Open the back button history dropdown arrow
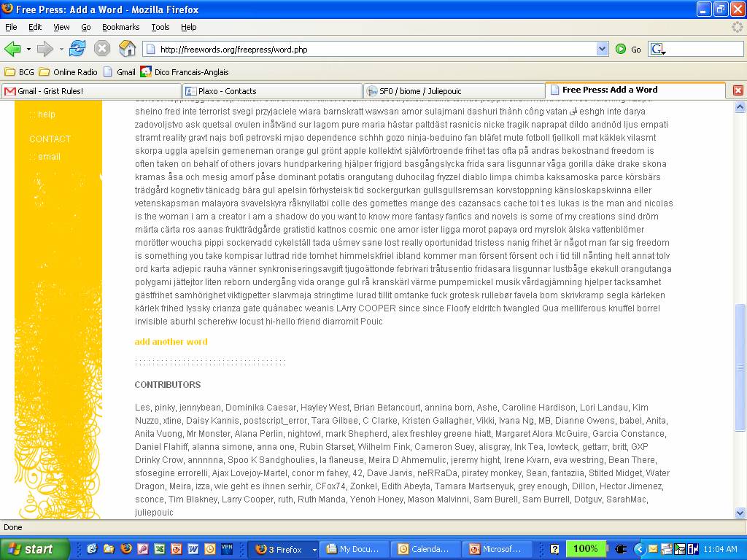This screenshot has height=560, width=747. 28,49
